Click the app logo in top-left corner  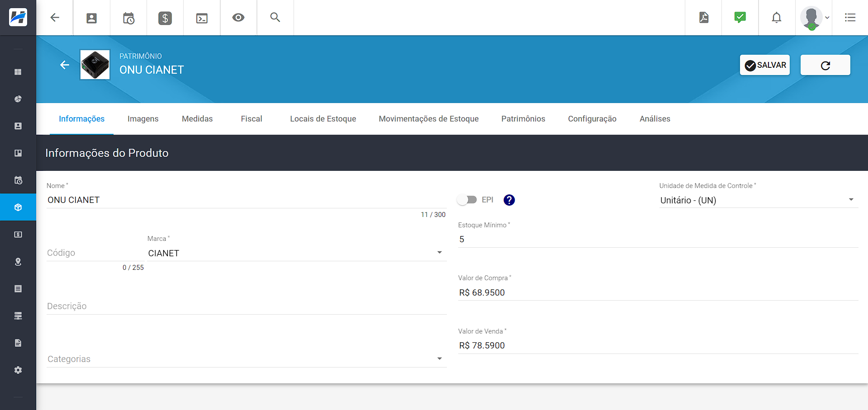point(18,18)
